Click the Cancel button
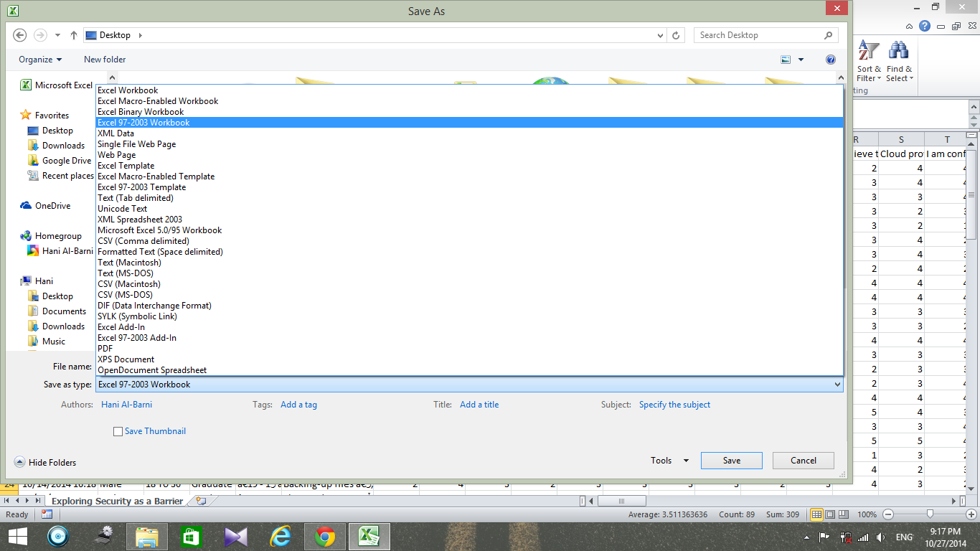The width and height of the screenshot is (980, 551). (804, 461)
